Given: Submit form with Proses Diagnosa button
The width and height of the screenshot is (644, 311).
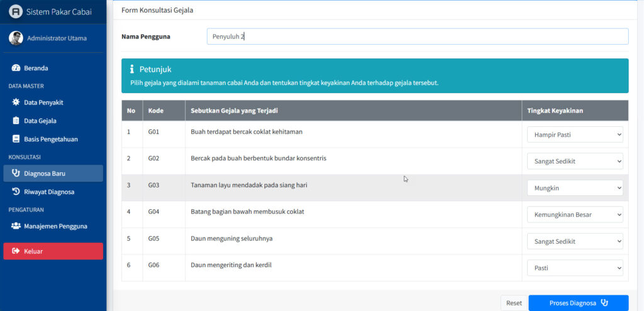Looking at the screenshot, I should (x=578, y=303).
